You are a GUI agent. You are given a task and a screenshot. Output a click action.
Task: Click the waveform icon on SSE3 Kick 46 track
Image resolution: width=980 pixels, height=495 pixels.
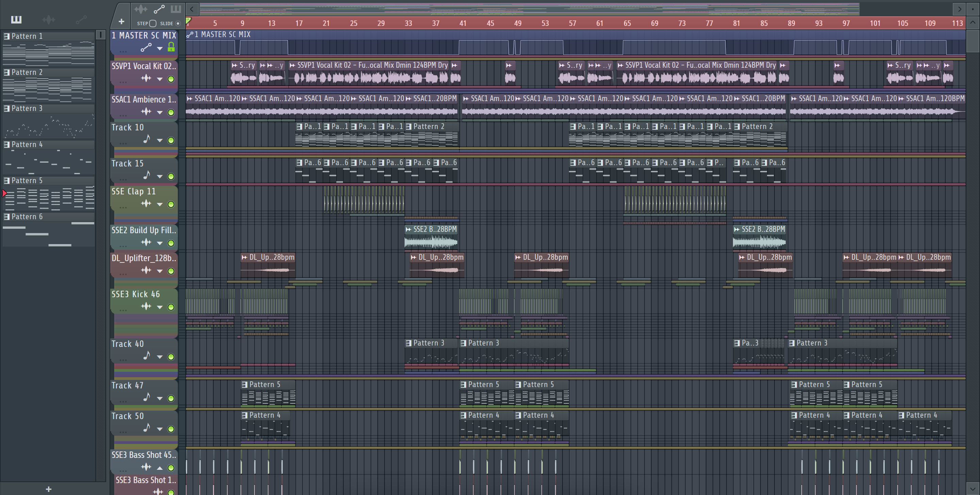pos(146,306)
